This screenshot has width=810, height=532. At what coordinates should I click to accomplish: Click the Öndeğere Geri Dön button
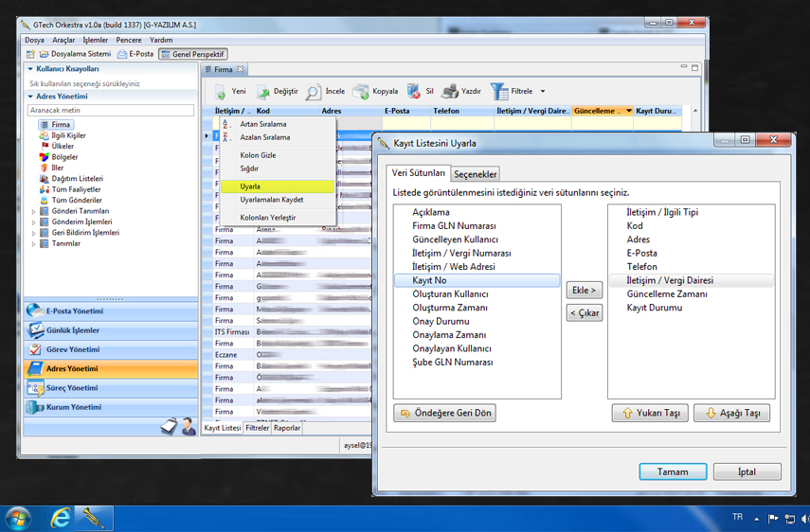point(444,414)
